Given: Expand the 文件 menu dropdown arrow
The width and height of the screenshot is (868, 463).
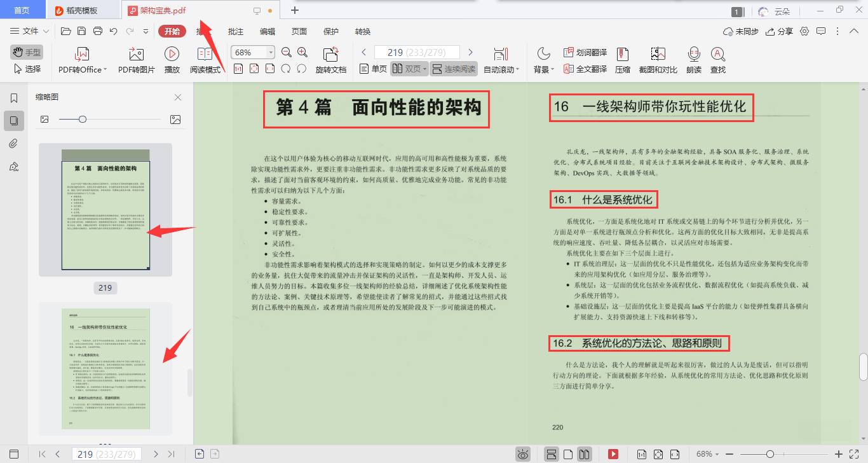Looking at the screenshot, I should pos(46,31).
